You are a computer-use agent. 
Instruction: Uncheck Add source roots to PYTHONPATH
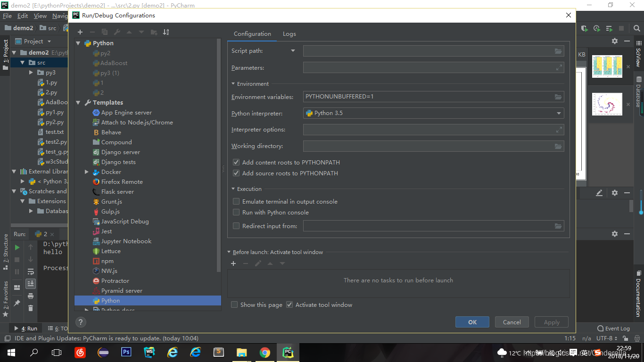(x=236, y=173)
